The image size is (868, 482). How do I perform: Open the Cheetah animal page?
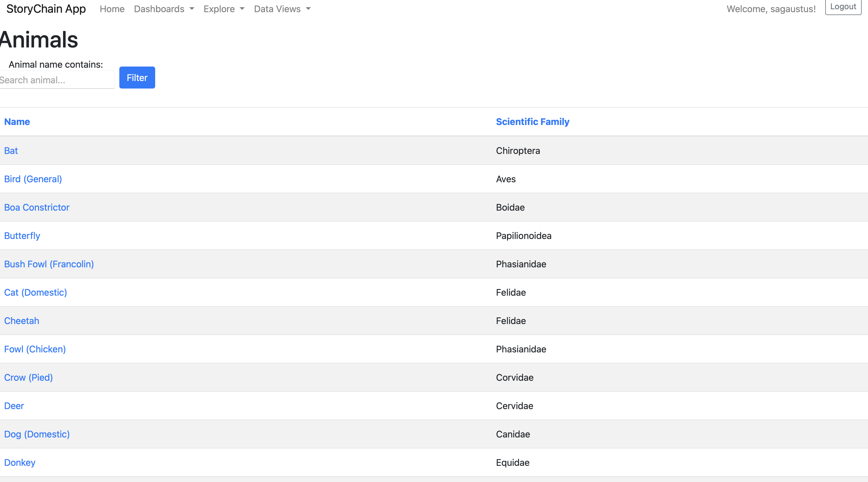[x=22, y=321]
